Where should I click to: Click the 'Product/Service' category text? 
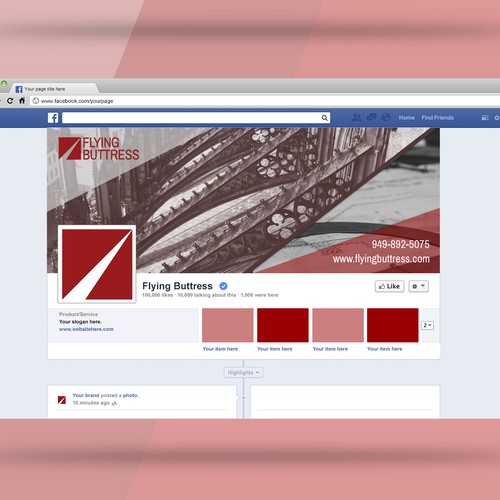coord(79,314)
